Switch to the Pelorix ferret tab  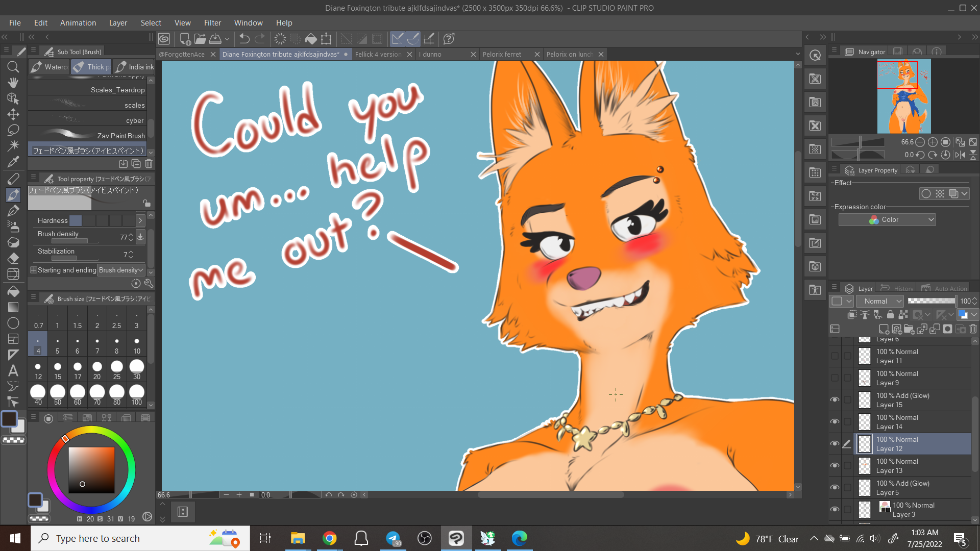pos(502,54)
